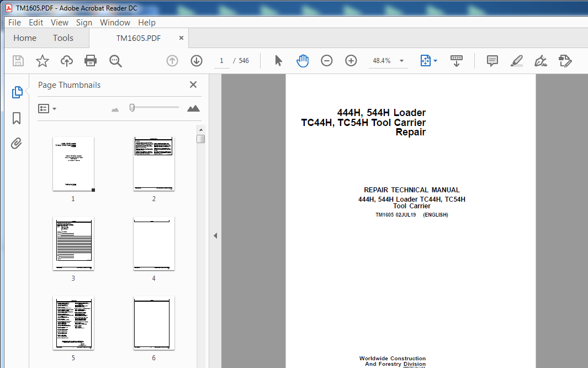Switch to the Home tab
Screen dimensions: 588x368
[25, 38]
